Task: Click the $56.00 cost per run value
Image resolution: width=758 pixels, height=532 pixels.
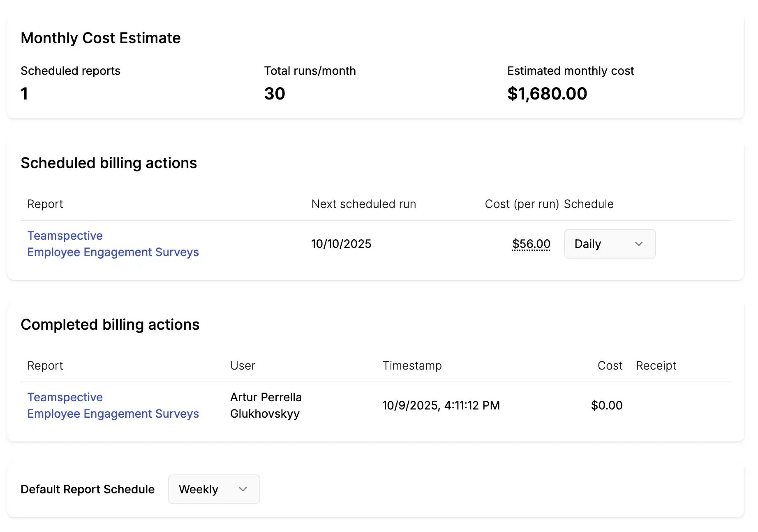Action: click(x=531, y=244)
